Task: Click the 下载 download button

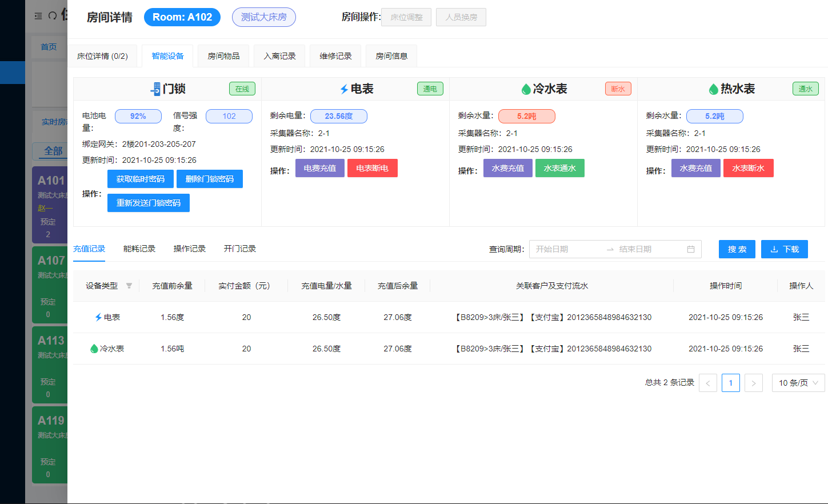Action: coord(785,249)
